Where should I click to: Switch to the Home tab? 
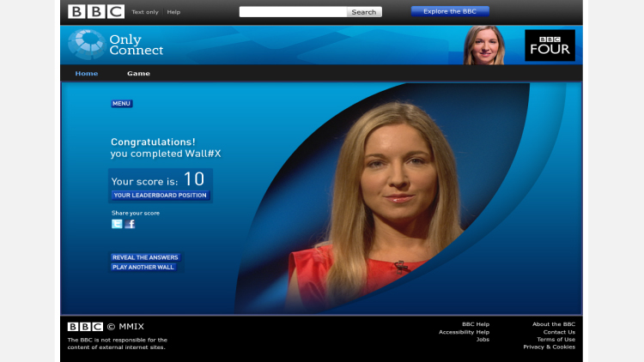click(x=87, y=74)
